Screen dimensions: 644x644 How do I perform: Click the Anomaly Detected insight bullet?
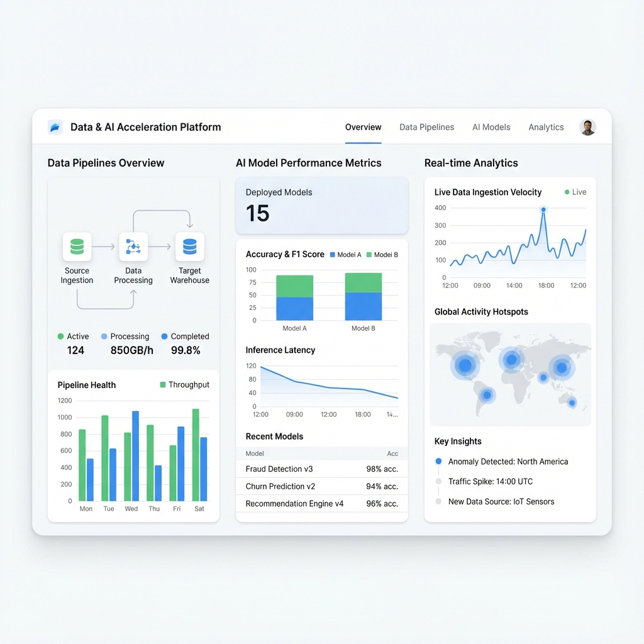pos(438,461)
